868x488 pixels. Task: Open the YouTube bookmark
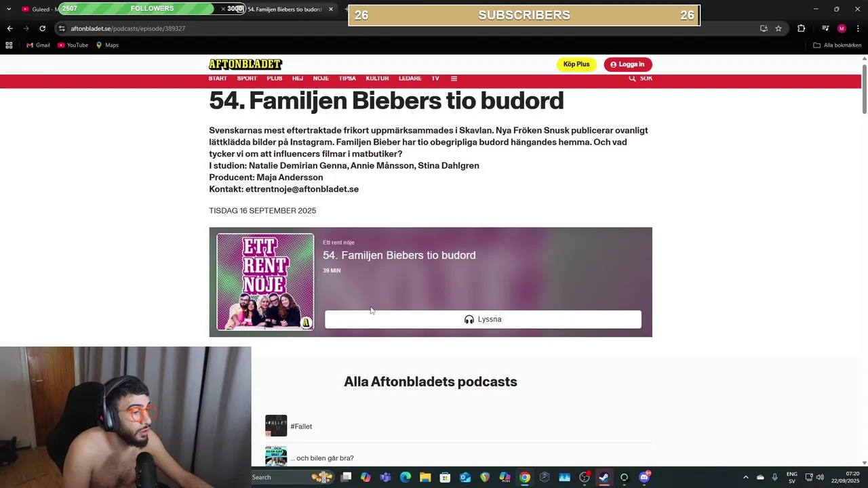(73, 45)
